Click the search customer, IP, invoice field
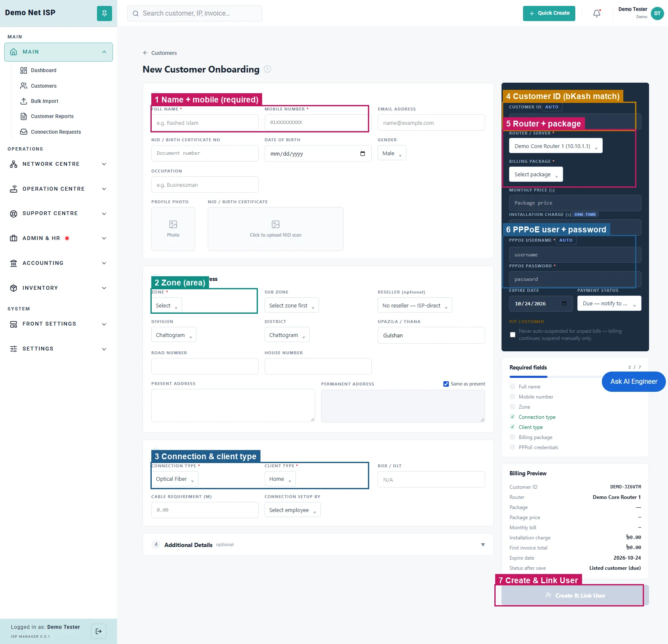Viewport: 668px width, 644px height. point(195,13)
